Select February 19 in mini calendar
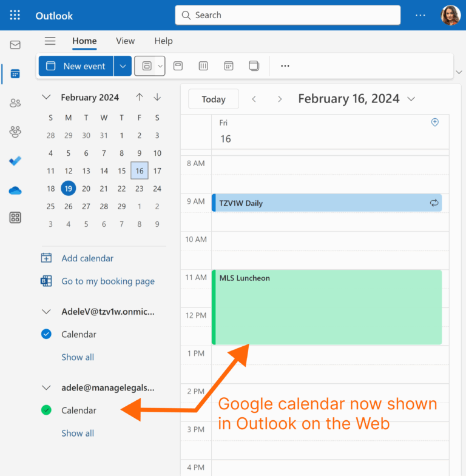Screen dimensions: 466x476 (69, 189)
